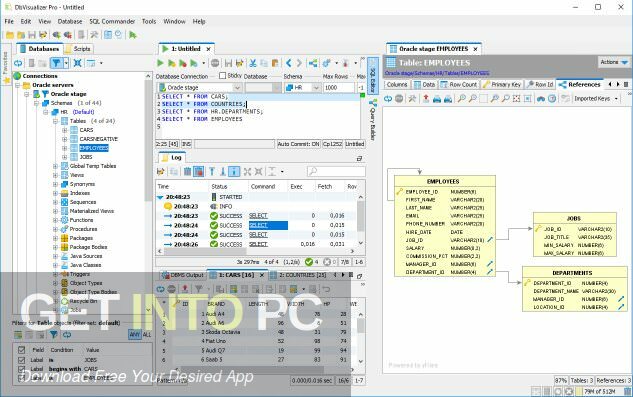Switch to the Primary Key tab
Viewport: 633px width, 397px height.
pyautogui.click(x=502, y=84)
